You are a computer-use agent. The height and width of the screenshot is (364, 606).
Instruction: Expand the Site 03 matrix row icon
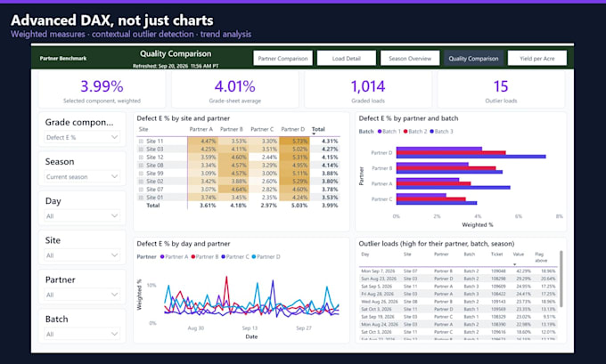[x=141, y=150]
